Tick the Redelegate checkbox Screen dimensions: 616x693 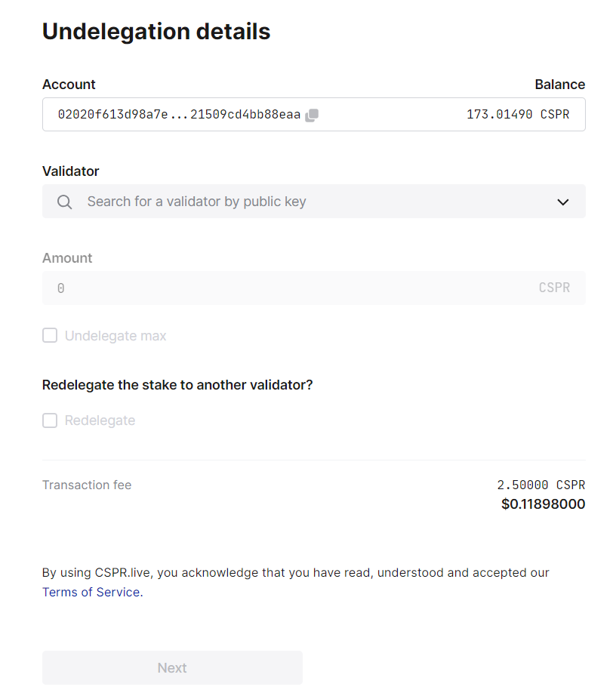point(50,420)
